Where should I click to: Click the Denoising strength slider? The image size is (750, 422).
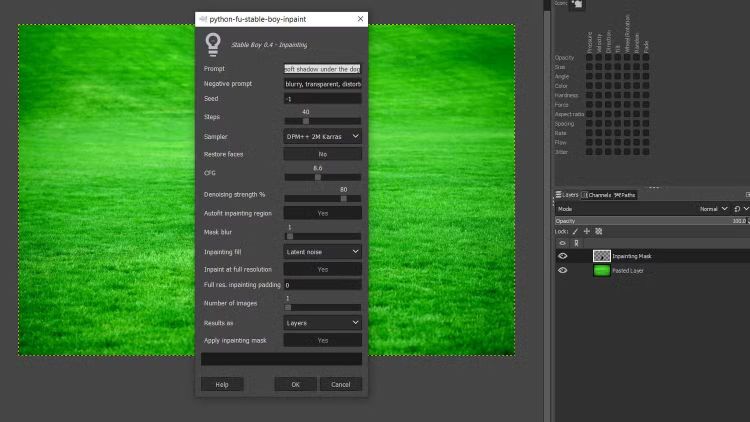(x=322, y=198)
